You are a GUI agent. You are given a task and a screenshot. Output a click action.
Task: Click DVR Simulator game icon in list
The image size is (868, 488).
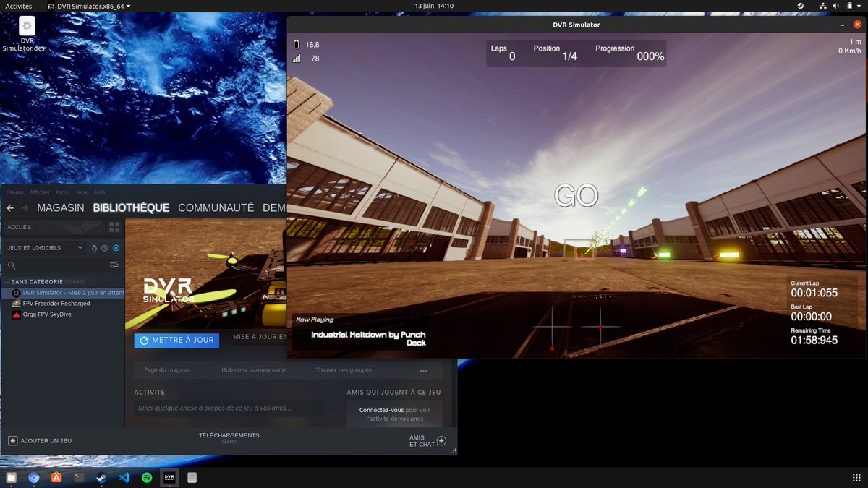[x=16, y=293]
